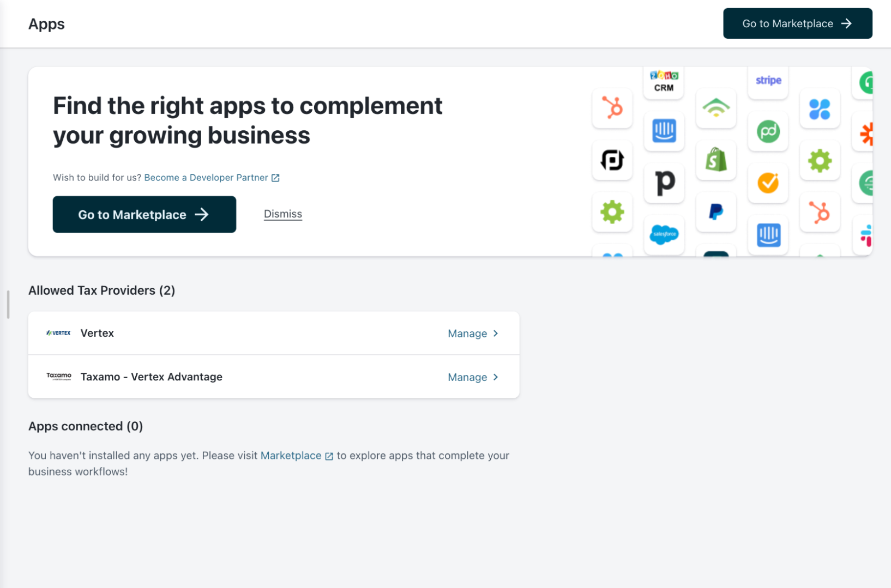Click the PandaDoc green pd icon
Image resolution: width=891 pixels, height=588 pixels.
(x=768, y=131)
